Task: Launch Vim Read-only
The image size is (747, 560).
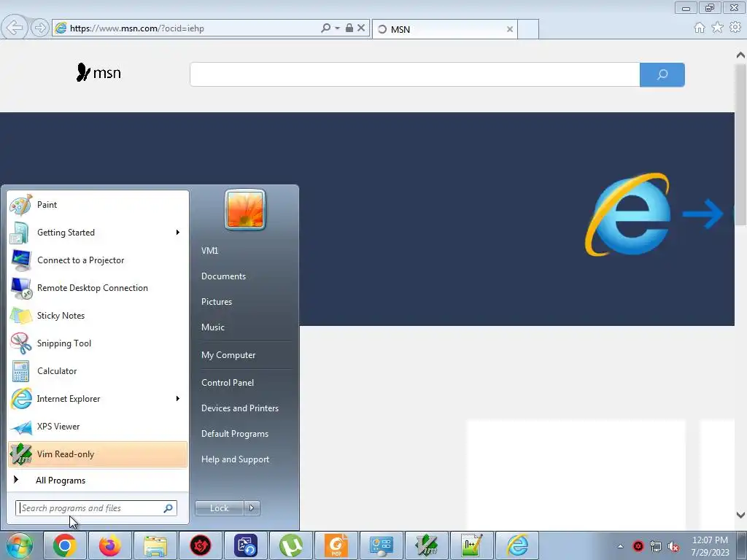Action: pyautogui.click(x=98, y=454)
